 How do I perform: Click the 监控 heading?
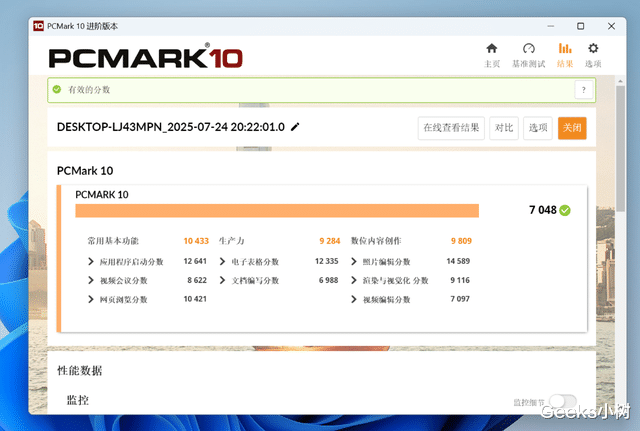tap(78, 400)
